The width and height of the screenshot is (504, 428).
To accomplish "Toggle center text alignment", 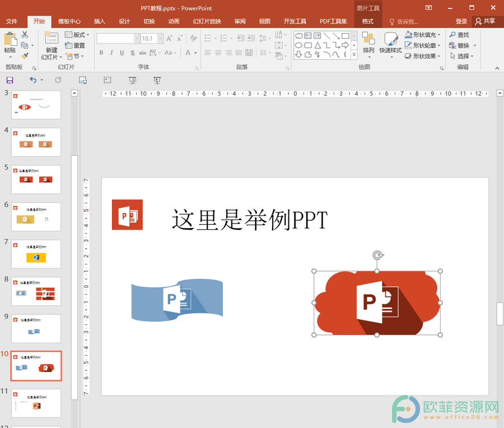I will (x=218, y=53).
